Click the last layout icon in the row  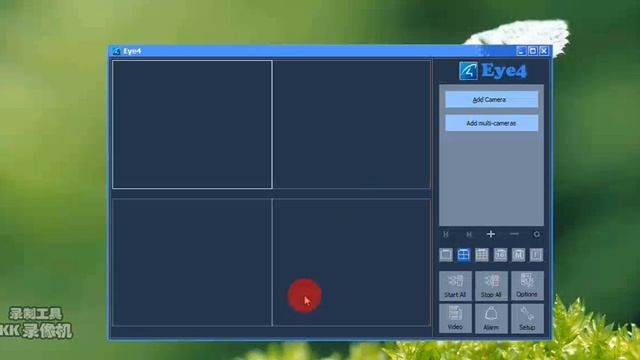tap(536, 255)
